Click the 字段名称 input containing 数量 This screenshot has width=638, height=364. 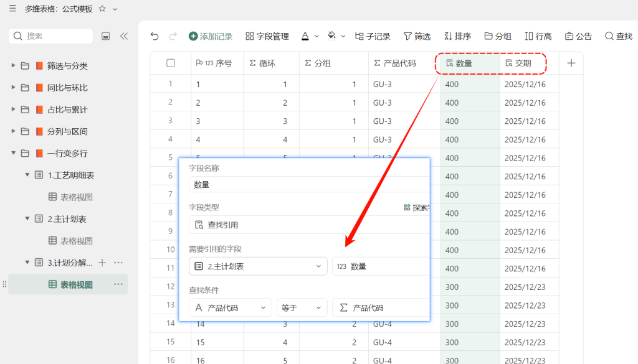click(x=309, y=184)
